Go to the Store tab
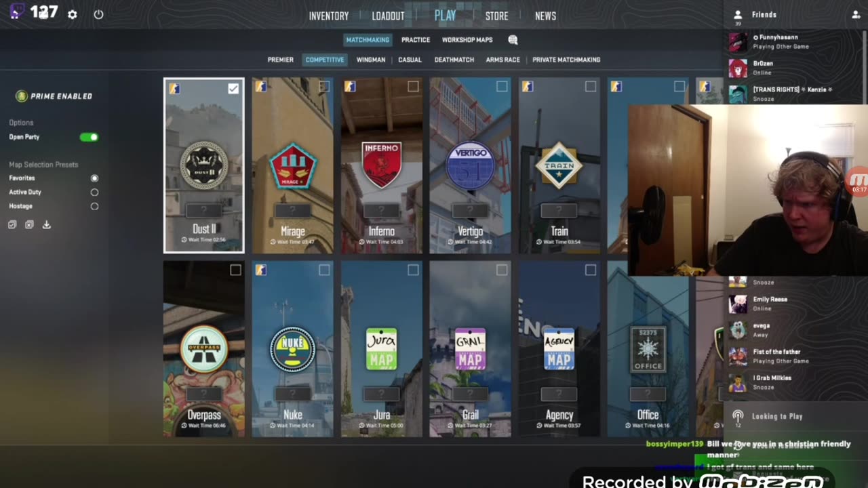This screenshot has height=488, width=868. (x=496, y=16)
